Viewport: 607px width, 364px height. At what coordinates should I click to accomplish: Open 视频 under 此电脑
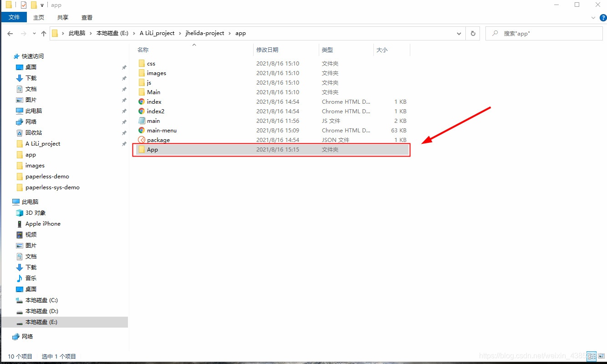[x=31, y=234]
